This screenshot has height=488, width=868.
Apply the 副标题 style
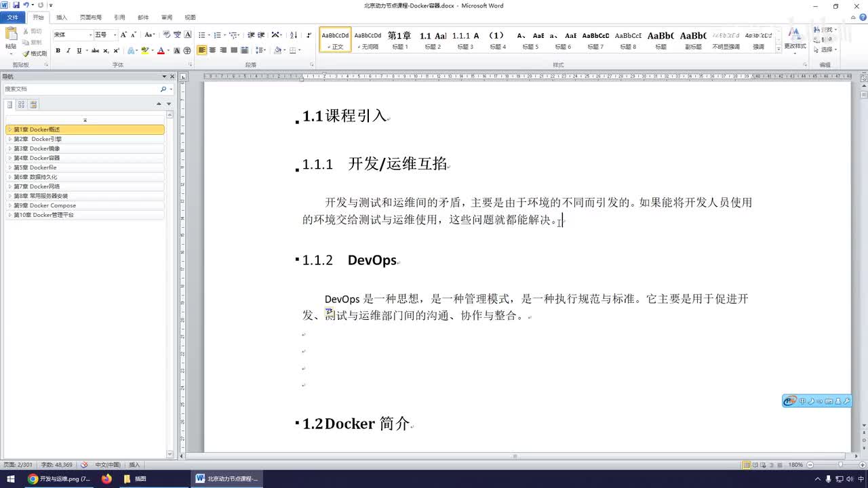click(693, 40)
